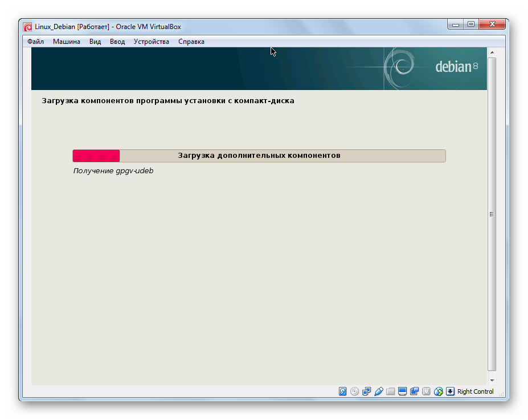Expand the Вид menu

coord(95,42)
